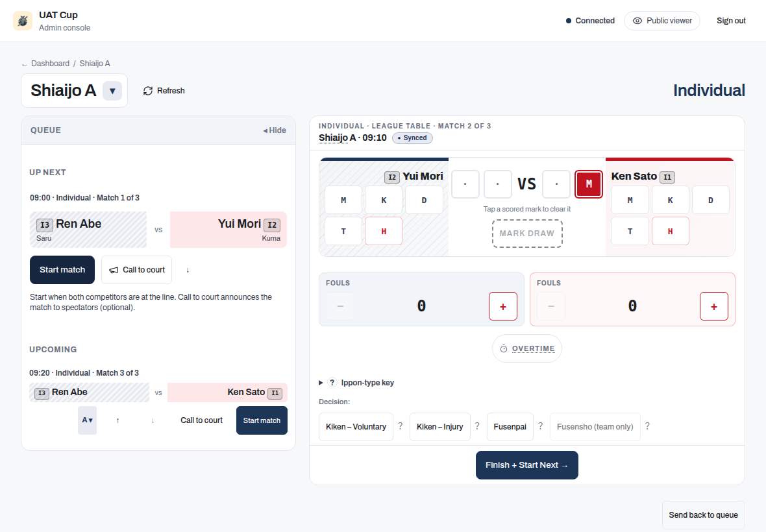Select Kiken – Voluntary decision
Viewport: 766px width, 532px height.
click(356, 427)
